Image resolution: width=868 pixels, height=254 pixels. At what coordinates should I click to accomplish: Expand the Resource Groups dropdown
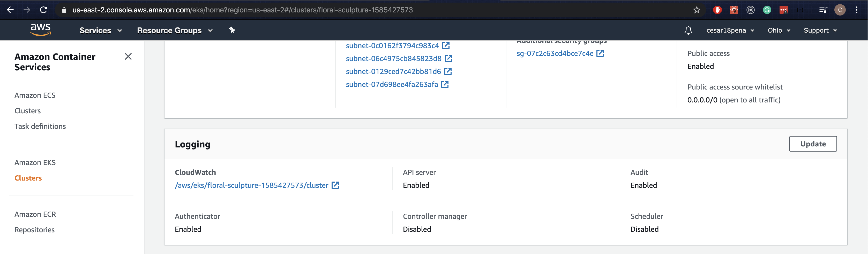(x=175, y=30)
